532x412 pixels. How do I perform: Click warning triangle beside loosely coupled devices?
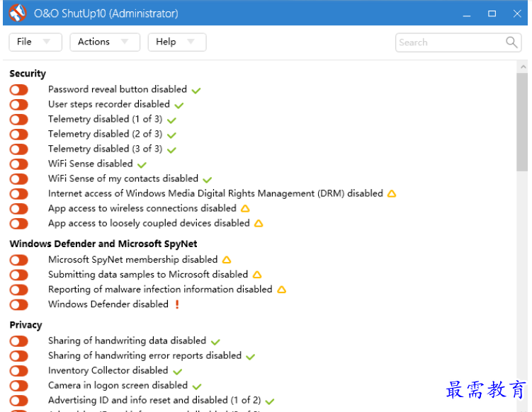click(259, 224)
